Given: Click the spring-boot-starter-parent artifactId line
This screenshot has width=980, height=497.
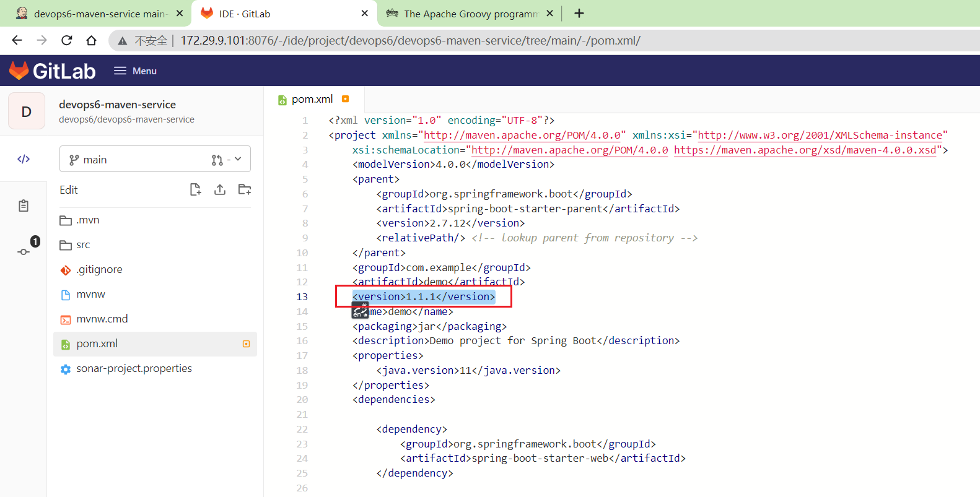Looking at the screenshot, I should tap(528, 209).
